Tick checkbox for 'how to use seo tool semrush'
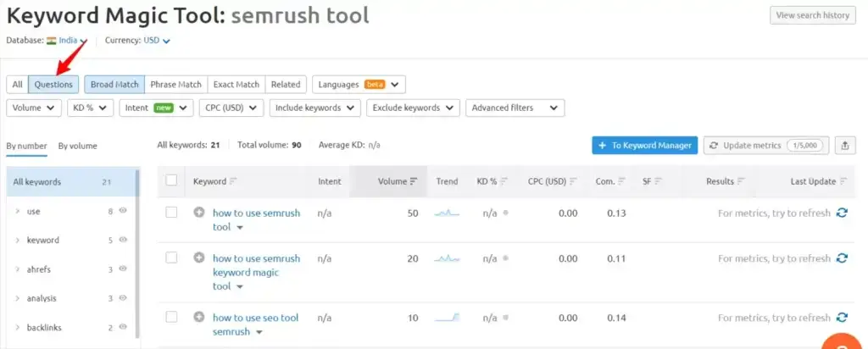 click(171, 317)
